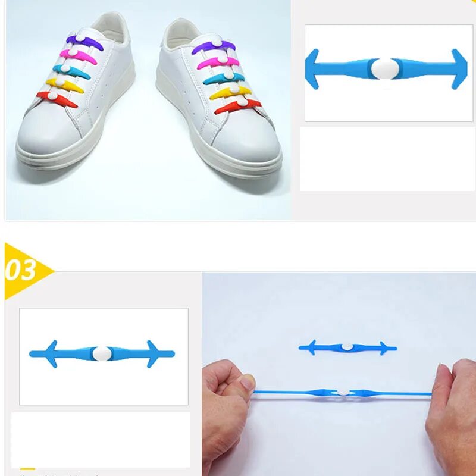Pick the yellow lace on left shoe

pyautogui.click(x=65, y=85)
